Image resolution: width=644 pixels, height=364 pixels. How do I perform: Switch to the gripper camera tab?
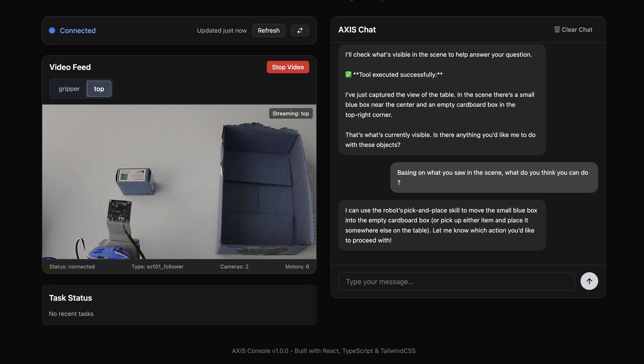(x=69, y=89)
